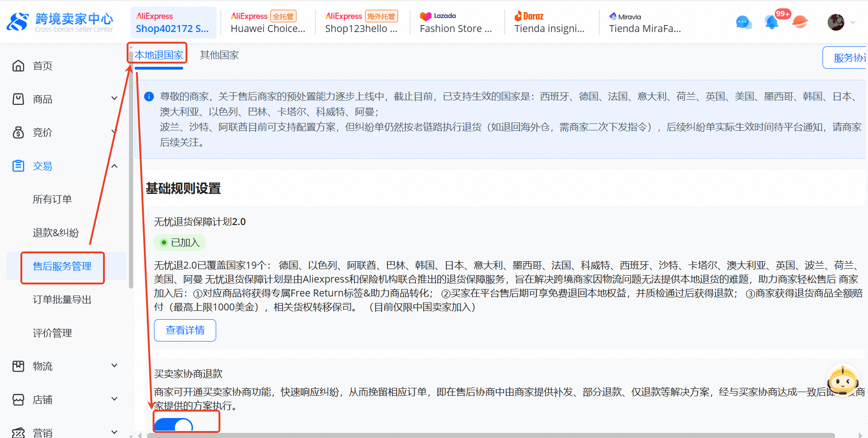Switch to Lazada Fashion Store shop
Screen dimensions: 868x438
click(456, 22)
